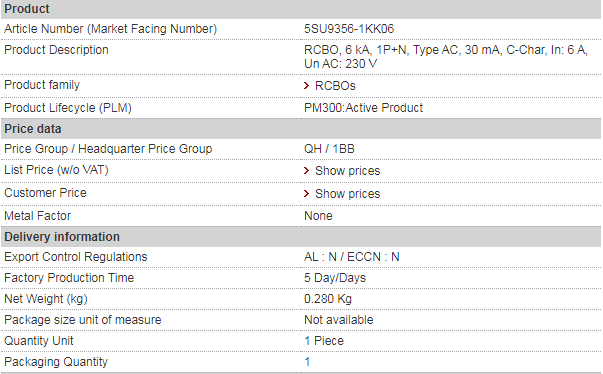Click the Metal Factor None value
Viewport: 603px width, 374px height.
click(318, 216)
